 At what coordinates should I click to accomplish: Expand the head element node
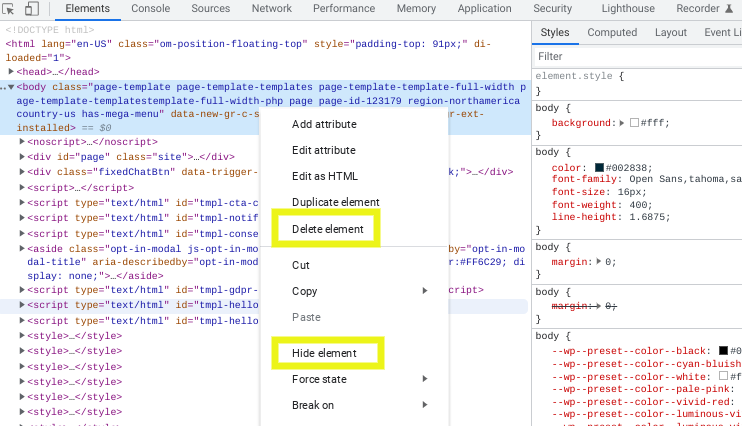11,71
